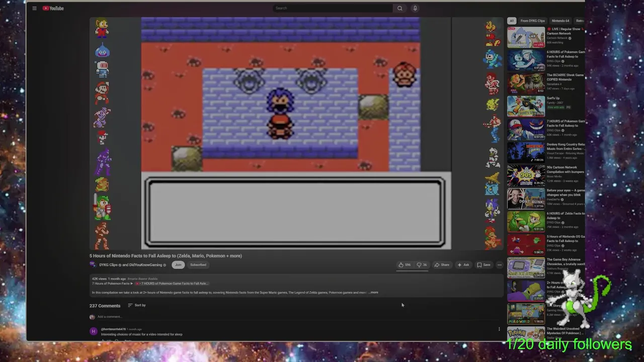Dislike the video with thumbs down

click(422, 265)
